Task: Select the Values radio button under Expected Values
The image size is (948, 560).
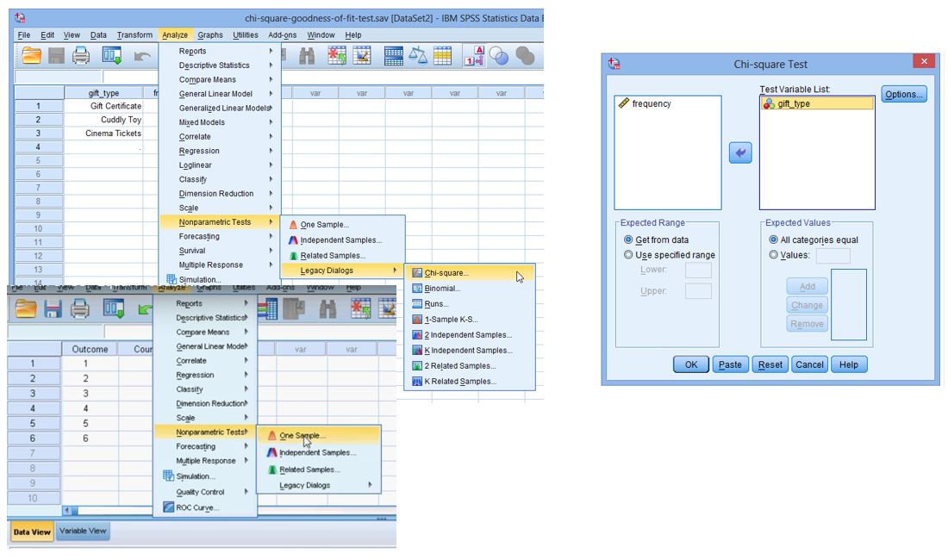Action: 773,255
